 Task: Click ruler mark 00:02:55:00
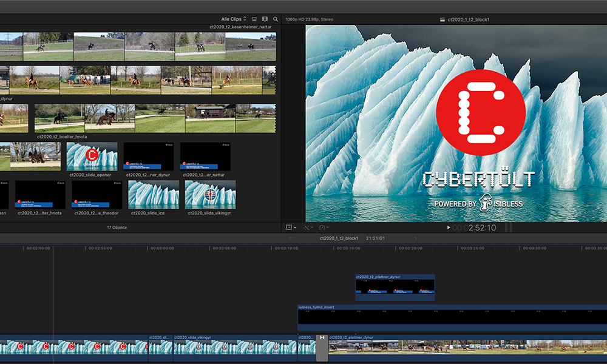pyautogui.click(x=100, y=248)
